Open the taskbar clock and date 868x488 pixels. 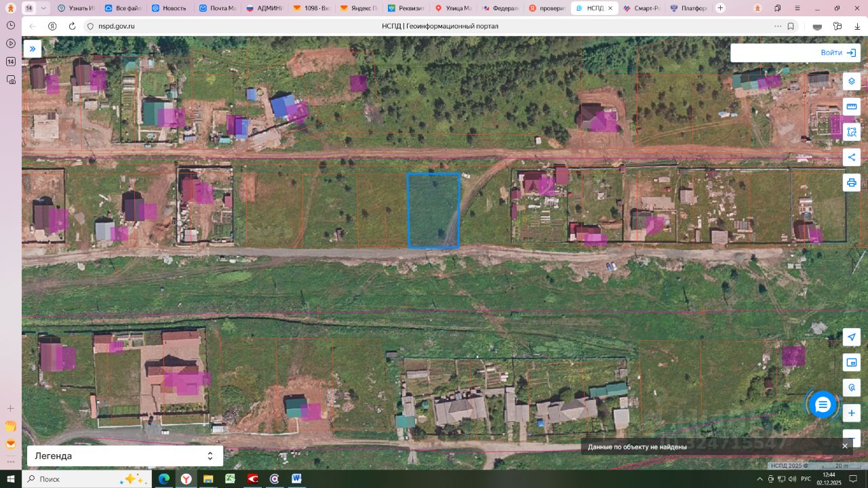point(829,479)
